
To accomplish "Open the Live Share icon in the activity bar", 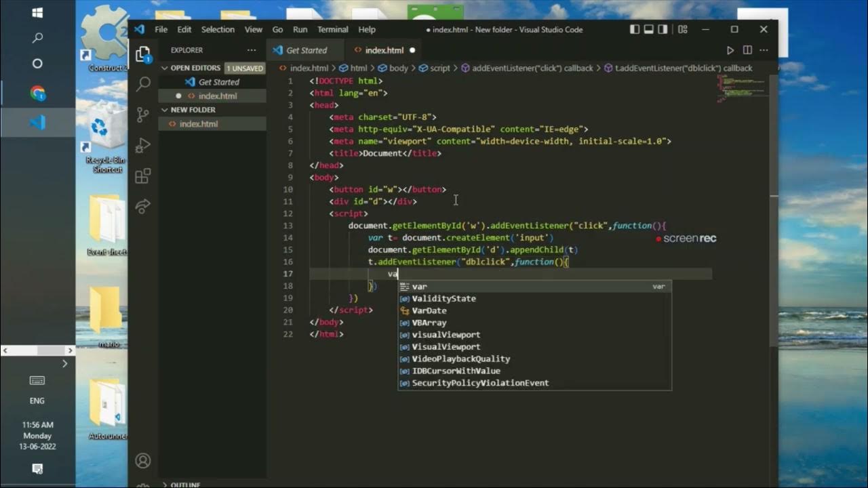I will pyautogui.click(x=143, y=206).
